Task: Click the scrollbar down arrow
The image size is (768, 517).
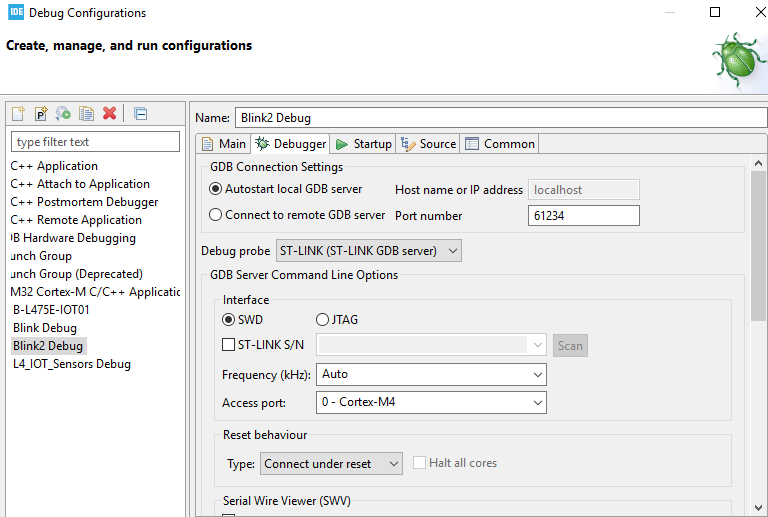Action: pos(758,508)
